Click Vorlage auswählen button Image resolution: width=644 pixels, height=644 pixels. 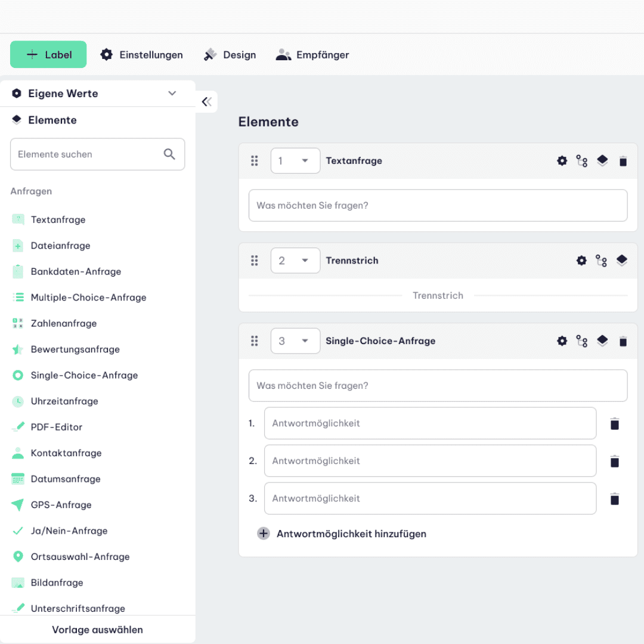point(97,629)
